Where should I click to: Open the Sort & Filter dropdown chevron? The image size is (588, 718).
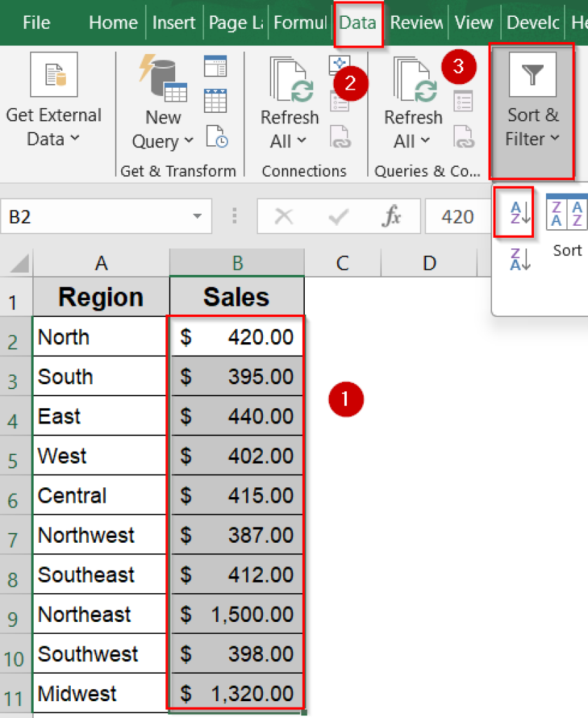pyautogui.click(x=556, y=138)
